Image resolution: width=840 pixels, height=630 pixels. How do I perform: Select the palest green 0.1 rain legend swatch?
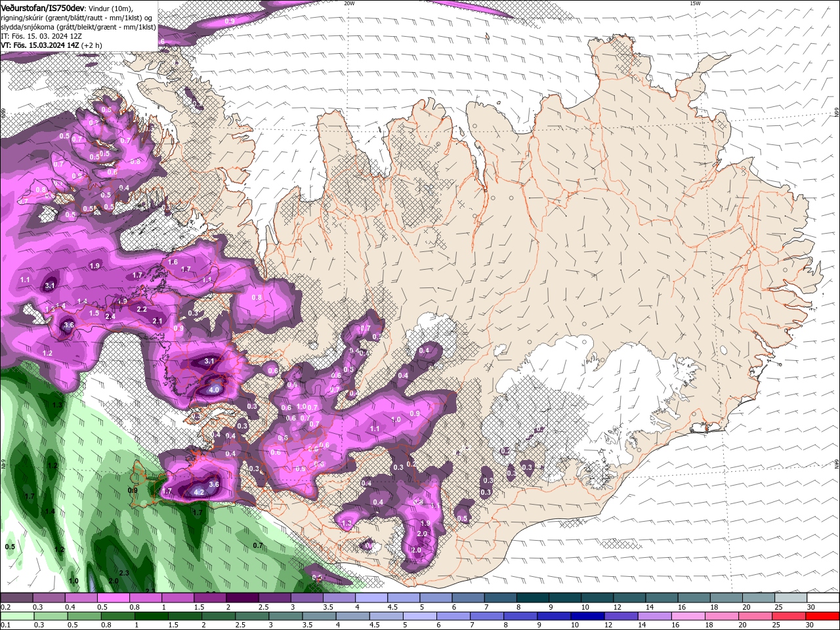pyautogui.click(x=17, y=616)
